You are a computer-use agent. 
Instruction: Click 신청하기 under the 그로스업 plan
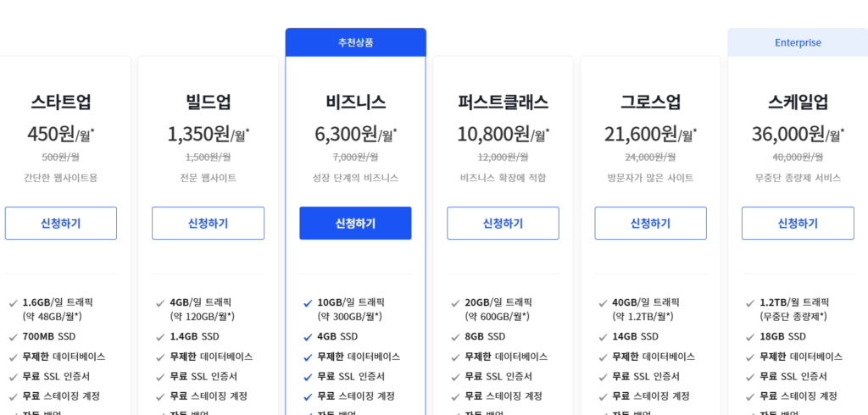(x=650, y=224)
